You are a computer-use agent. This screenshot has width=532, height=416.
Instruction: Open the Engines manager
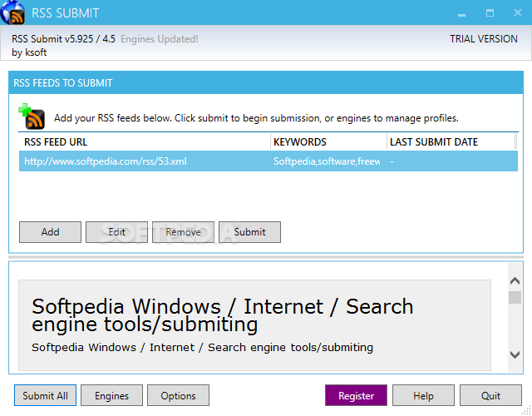tap(111, 395)
